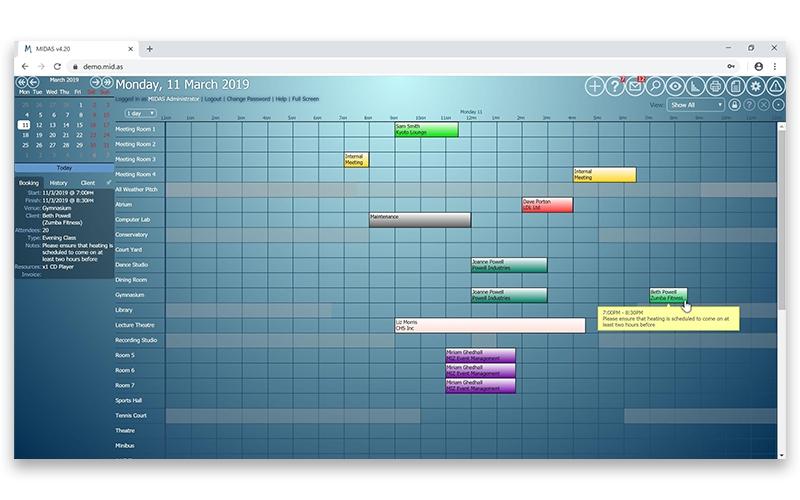
Task: Open the statistics chart icon
Action: [x=695, y=86]
